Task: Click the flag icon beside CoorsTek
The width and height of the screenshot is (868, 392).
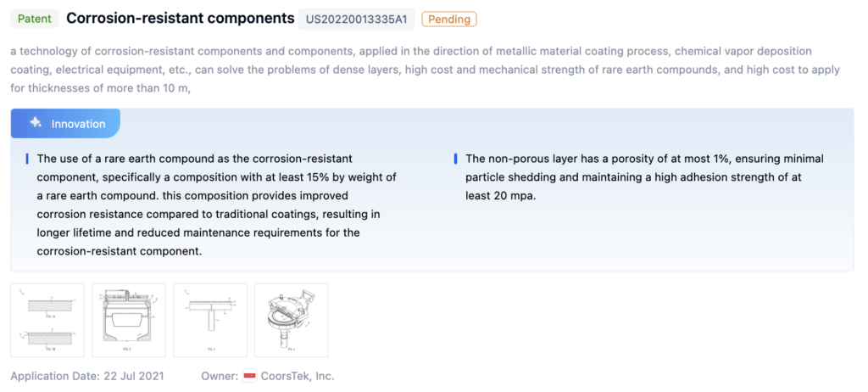Action: 249,375
